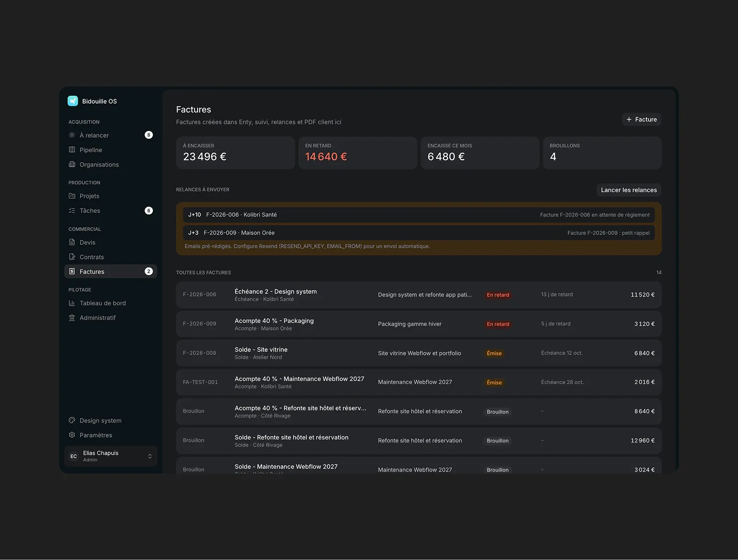Image resolution: width=738 pixels, height=560 pixels.
Task: Create a new Facture
Action: click(642, 119)
